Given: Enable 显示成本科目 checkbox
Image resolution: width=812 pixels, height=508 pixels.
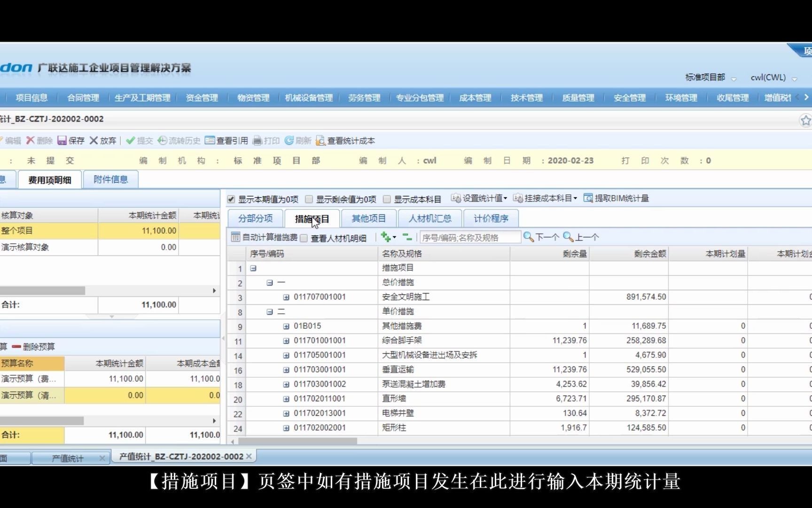Looking at the screenshot, I should point(386,198).
